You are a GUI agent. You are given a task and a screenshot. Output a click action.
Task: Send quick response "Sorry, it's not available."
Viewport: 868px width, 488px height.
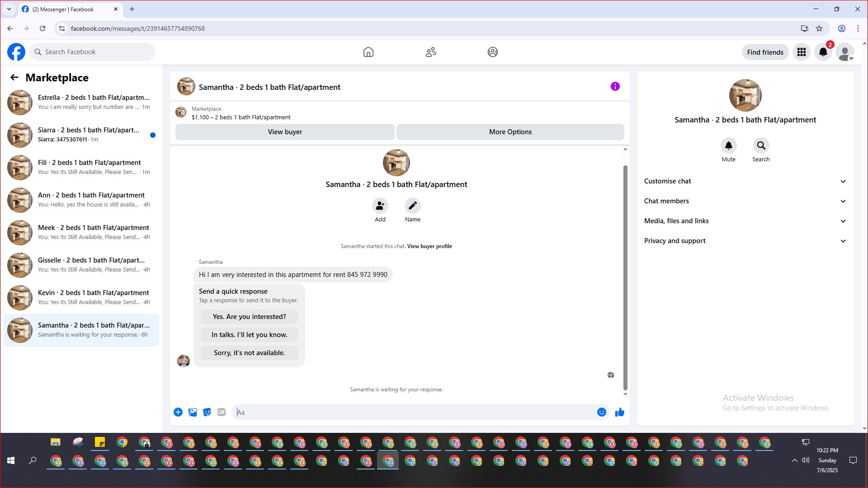(x=249, y=353)
